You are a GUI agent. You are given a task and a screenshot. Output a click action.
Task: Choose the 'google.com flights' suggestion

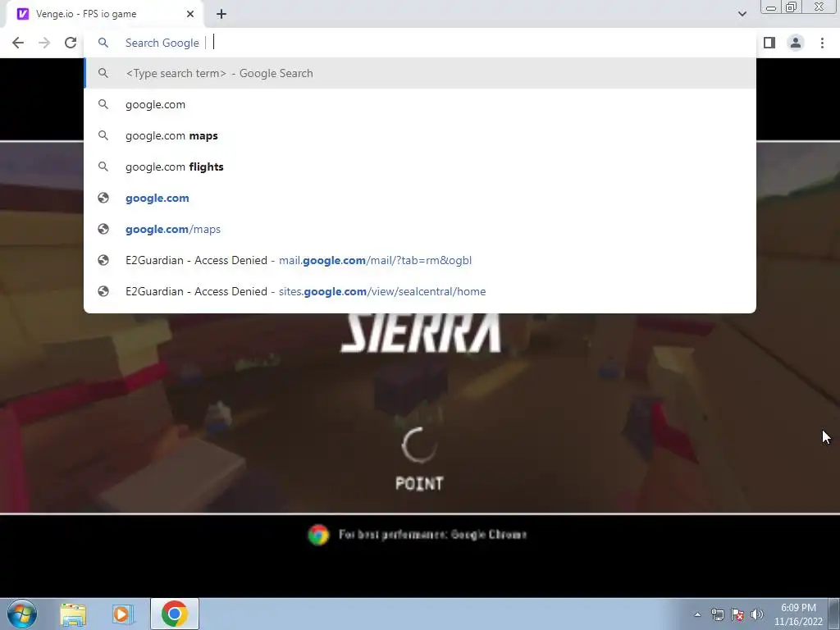tap(420, 167)
